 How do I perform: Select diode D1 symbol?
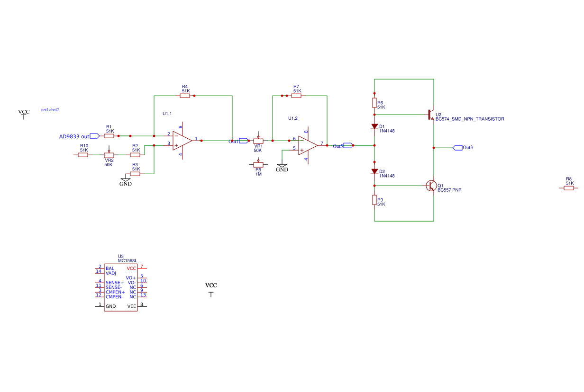374,126
